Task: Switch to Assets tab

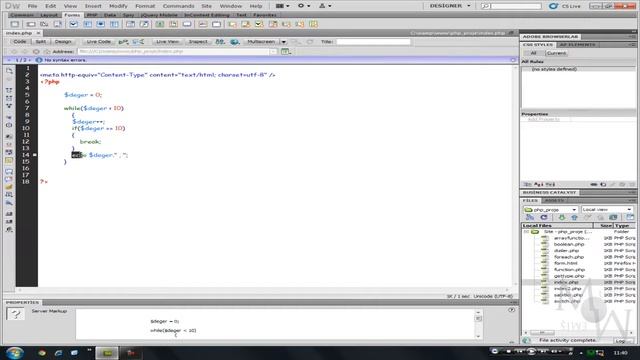Action: click(x=554, y=200)
